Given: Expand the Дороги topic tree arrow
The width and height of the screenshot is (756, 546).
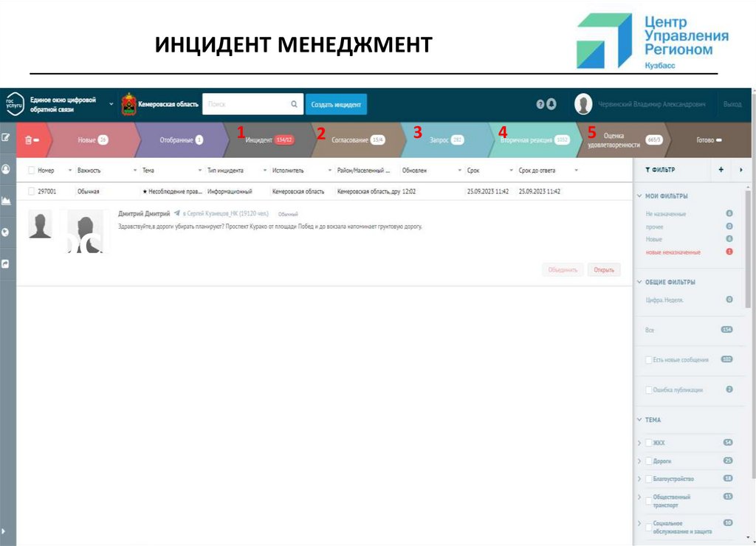Looking at the screenshot, I should coord(639,461).
